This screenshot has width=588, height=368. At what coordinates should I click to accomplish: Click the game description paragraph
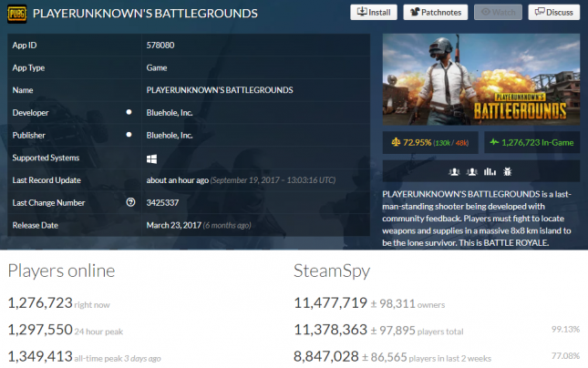477,219
